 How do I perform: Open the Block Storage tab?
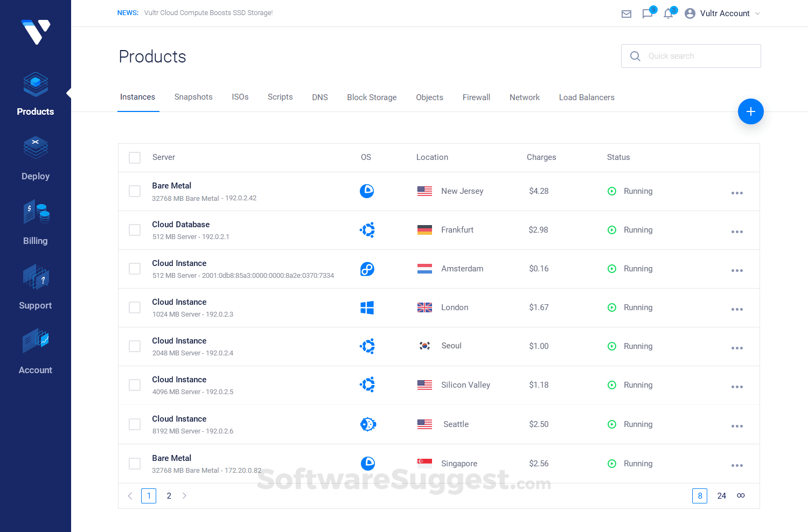tap(372, 97)
